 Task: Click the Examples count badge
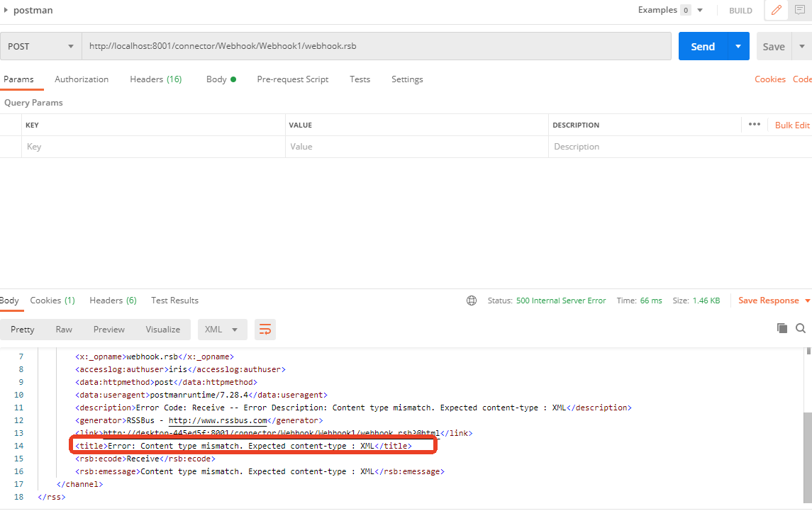pos(686,11)
